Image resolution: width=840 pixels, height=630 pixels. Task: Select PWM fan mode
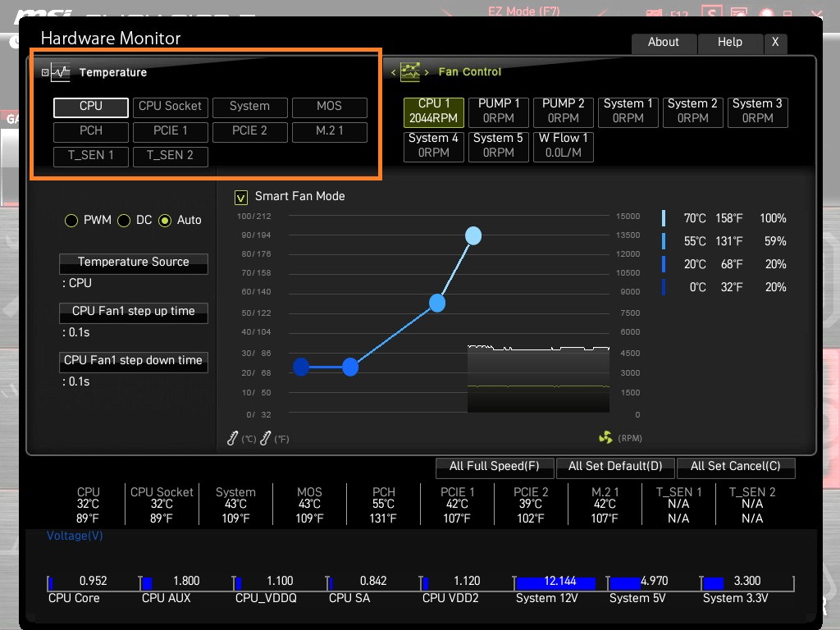tap(71, 221)
